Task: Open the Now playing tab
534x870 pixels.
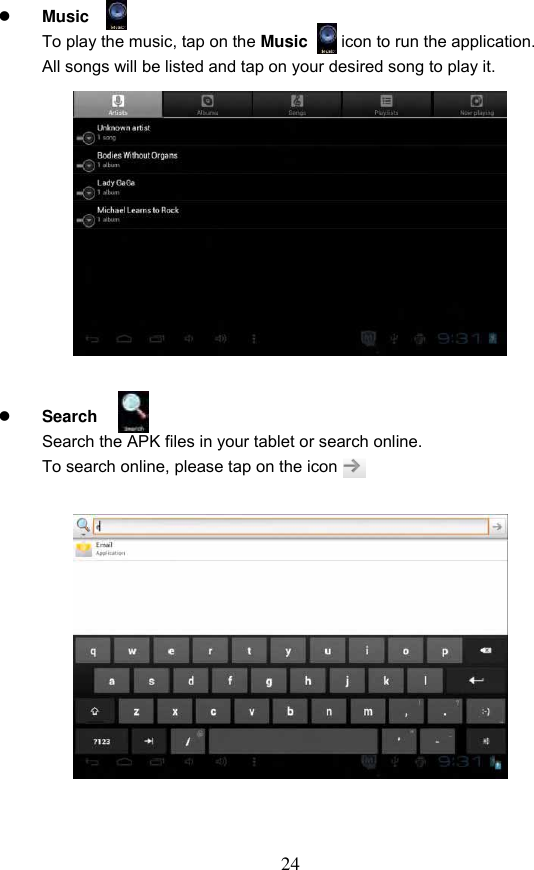Action: pyautogui.click(x=476, y=104)
